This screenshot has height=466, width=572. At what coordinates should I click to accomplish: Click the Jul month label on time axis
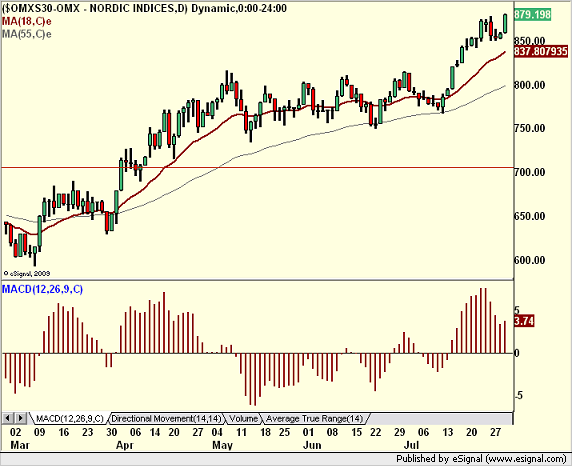411,445
